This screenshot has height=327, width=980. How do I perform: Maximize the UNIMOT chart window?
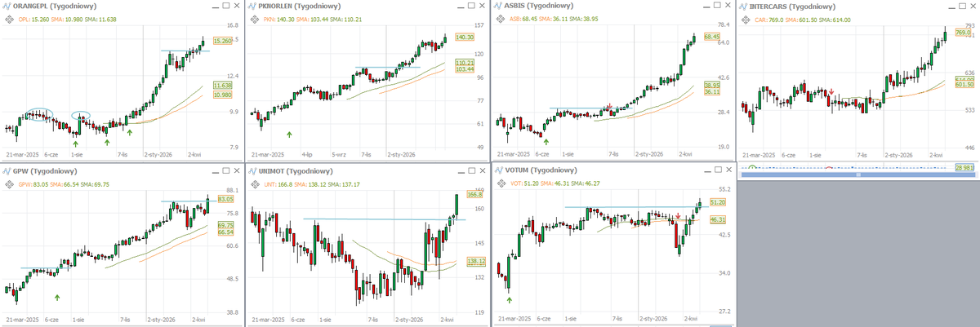(472, 170)
